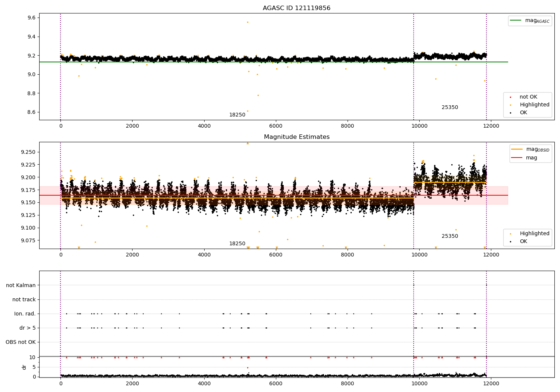Click the 'dr > 5' axis label
This screenshot has width=560, height=392.
click(28, 328)
